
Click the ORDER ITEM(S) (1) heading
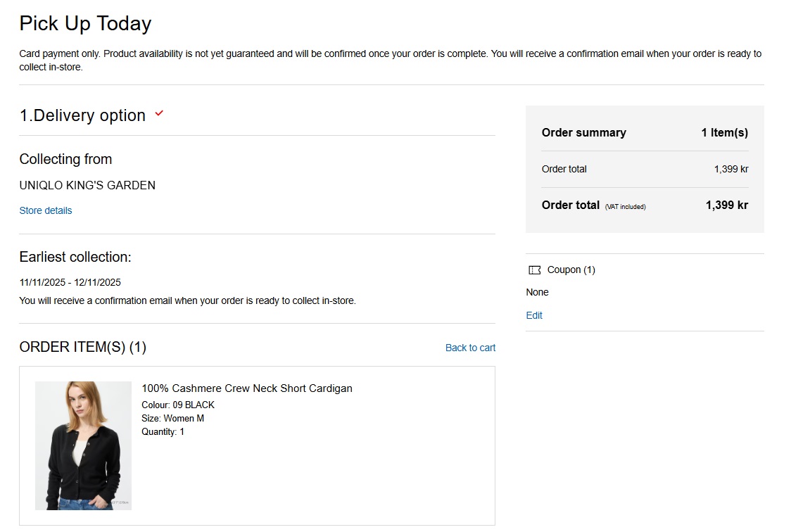pos(83,347)
